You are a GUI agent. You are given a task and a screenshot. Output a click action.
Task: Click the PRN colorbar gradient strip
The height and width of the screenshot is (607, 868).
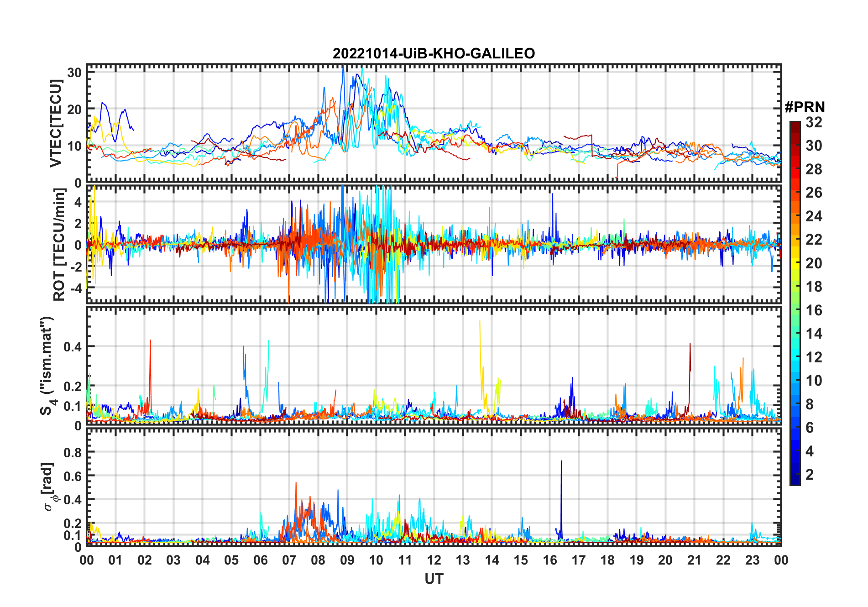tap(795, 303)
